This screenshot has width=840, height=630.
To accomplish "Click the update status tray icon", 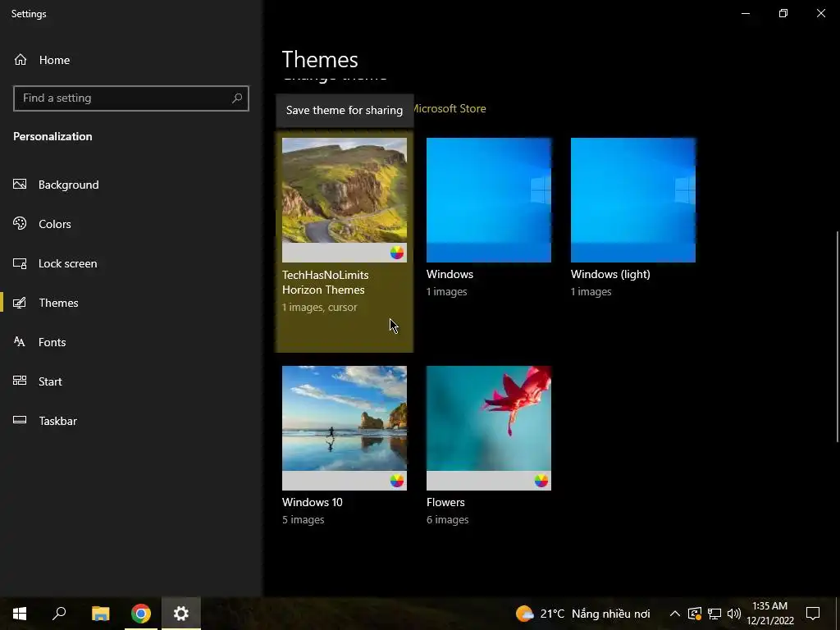I will 694,614.
